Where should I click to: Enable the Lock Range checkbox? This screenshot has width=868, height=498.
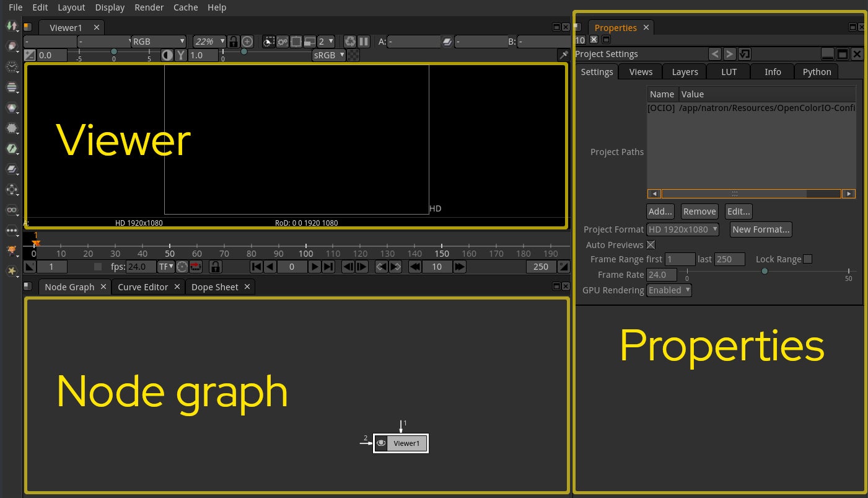pos(807,259)
